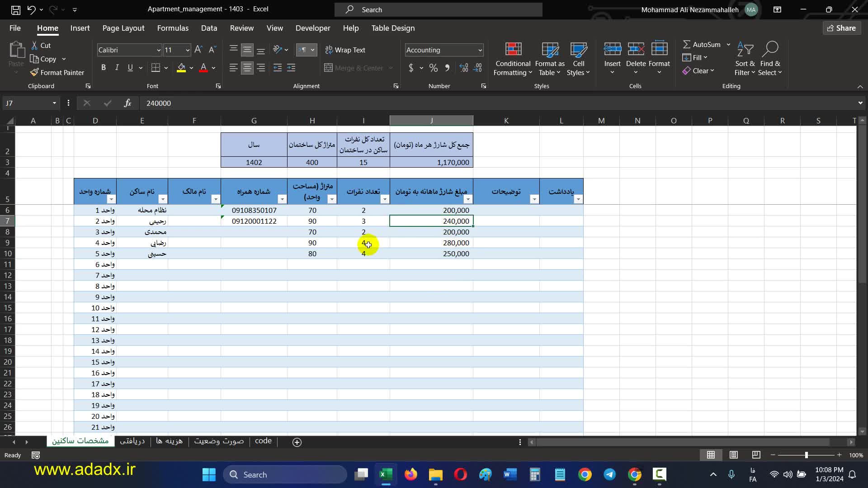Click the Format Painter brush icon

tap(34, 72)
